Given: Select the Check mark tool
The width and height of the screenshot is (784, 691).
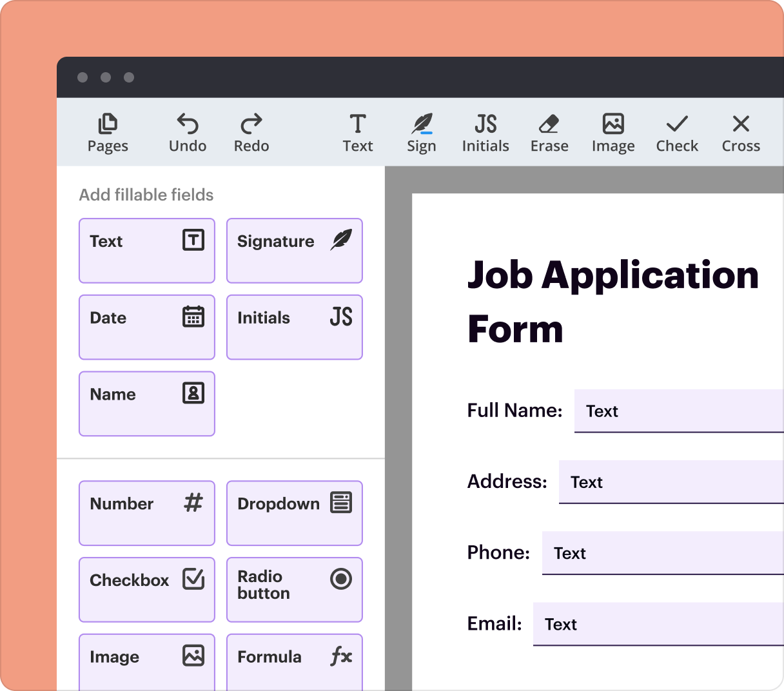Looking at the screenshot, I should [x=676, y=132].
